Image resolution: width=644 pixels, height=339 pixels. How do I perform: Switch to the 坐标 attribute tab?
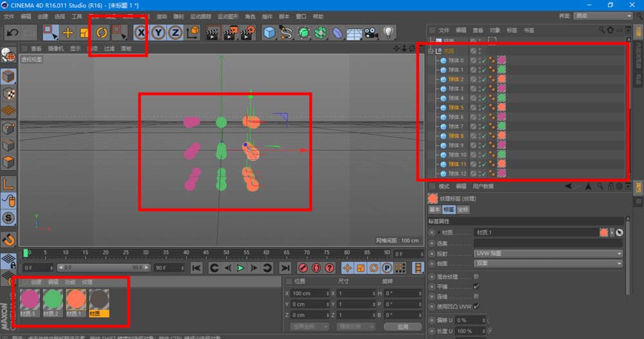(x=463, y=209)
